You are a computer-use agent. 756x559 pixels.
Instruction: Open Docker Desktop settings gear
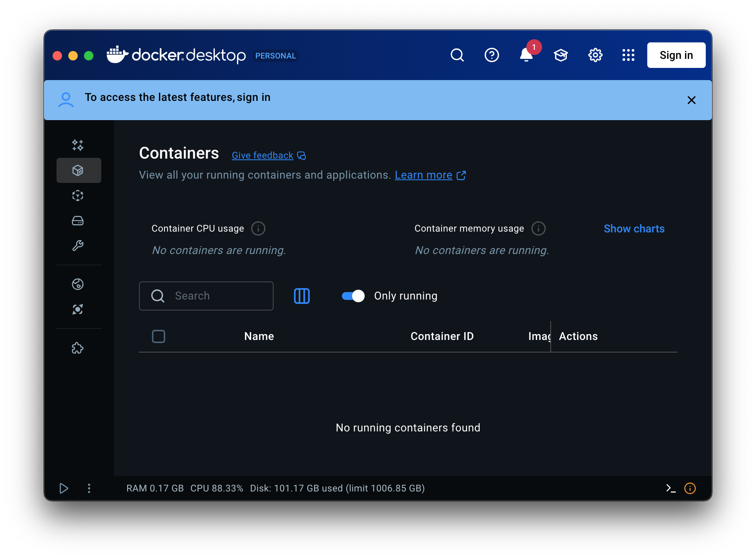[595, 55]
